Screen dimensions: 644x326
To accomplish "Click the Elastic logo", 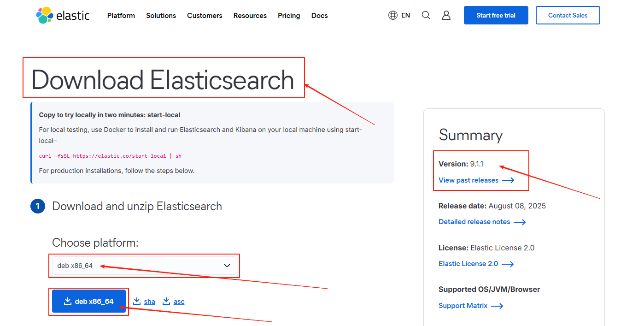I will 63,15.
